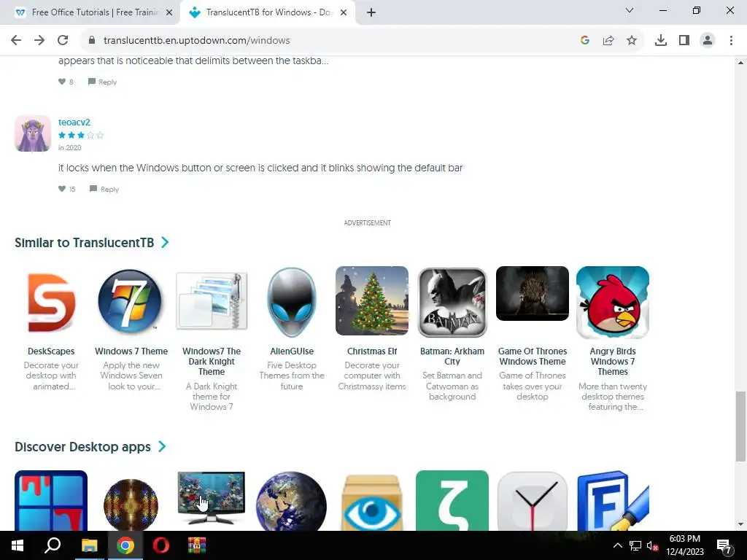Screen dimensions: 747x560
Task: Toggle the Chrome side panel
Action: click(x=684, y=41)
